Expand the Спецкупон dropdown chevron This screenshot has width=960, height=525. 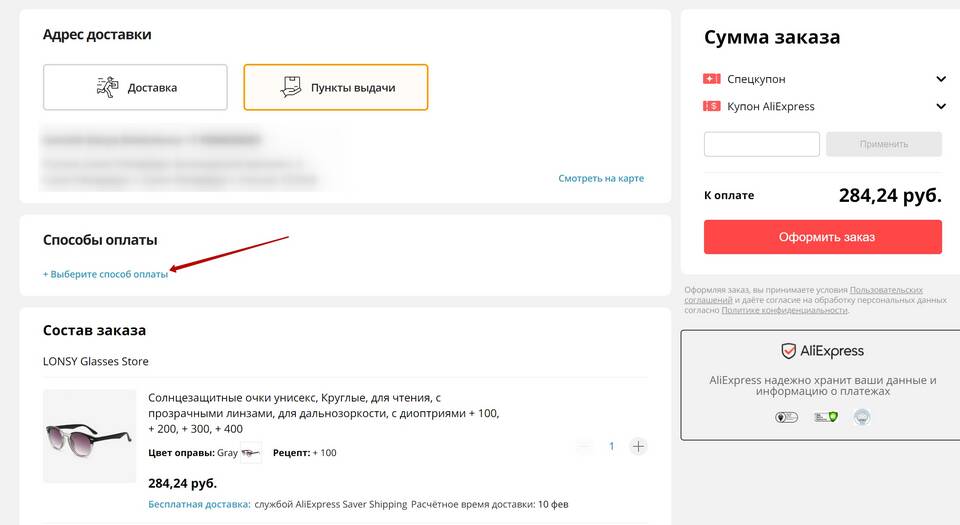941,79
